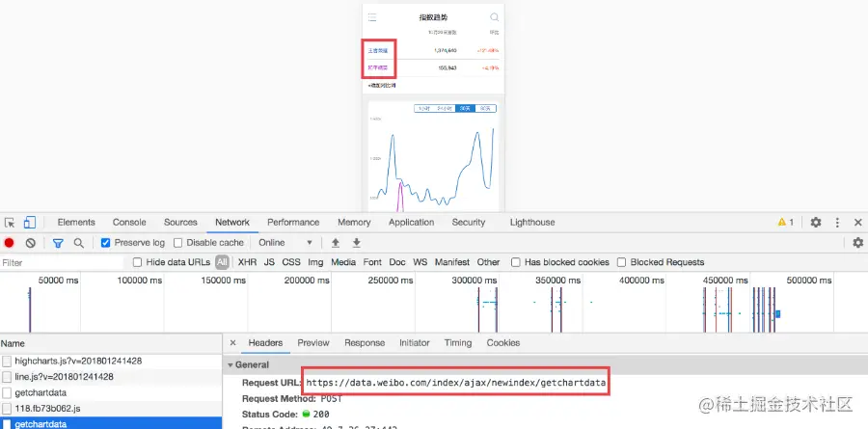Click the warning count indicator
The height and width of the screenshot is (429, 868).
pos(785,223)
